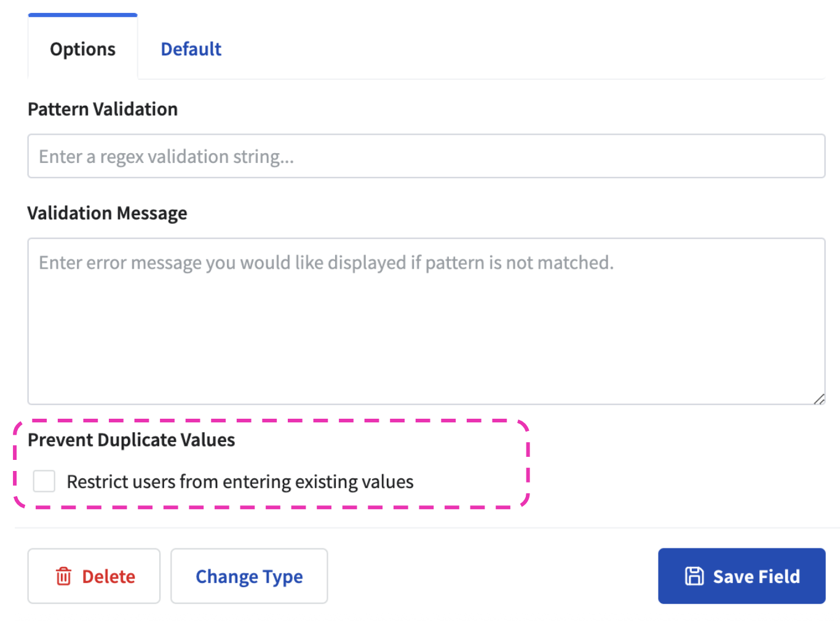
Task: Enable the Restrict users from entering existing values checkbox
Action: (x=44, y=481)
